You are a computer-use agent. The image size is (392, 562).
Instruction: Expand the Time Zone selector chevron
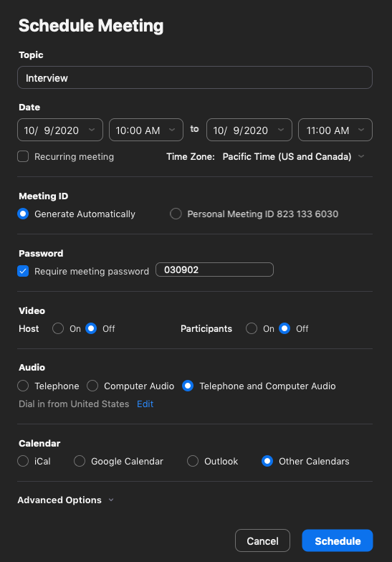(361, 156)
